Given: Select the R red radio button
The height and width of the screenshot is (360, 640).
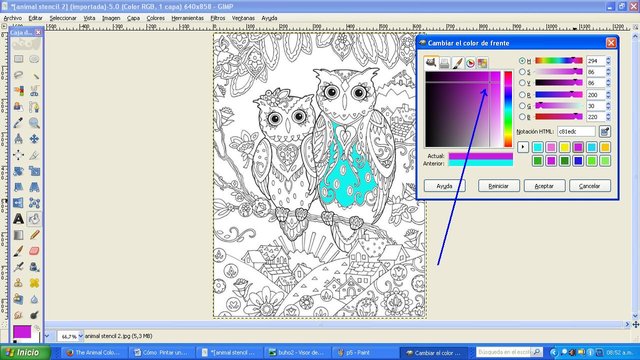Looking at the screenshot, I should pyautogui.click(x=522, y=95).
